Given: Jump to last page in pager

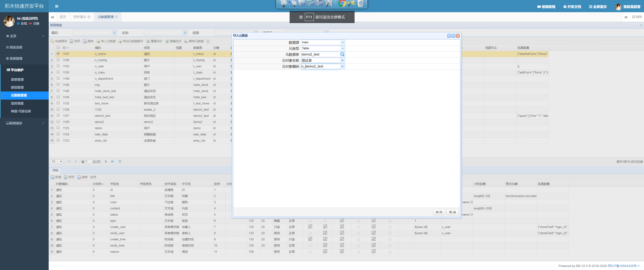Looking at the screenshot, I should tap(113, 162).
